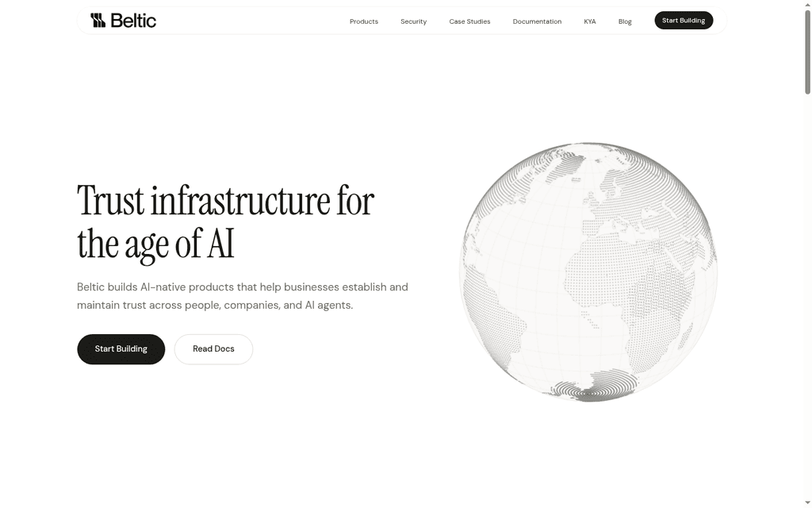Visit the Blog nav link

(625, 21)
